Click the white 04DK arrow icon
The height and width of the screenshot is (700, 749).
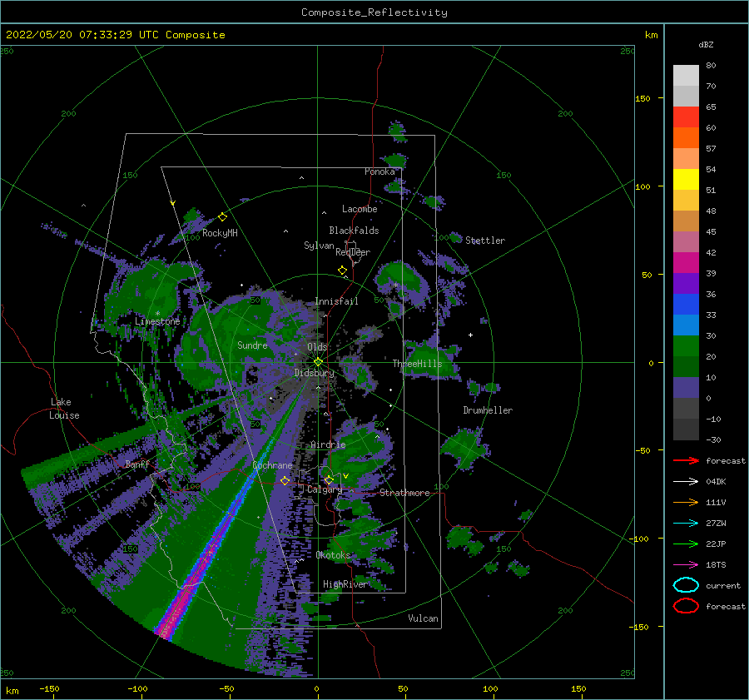click(686, 482)
